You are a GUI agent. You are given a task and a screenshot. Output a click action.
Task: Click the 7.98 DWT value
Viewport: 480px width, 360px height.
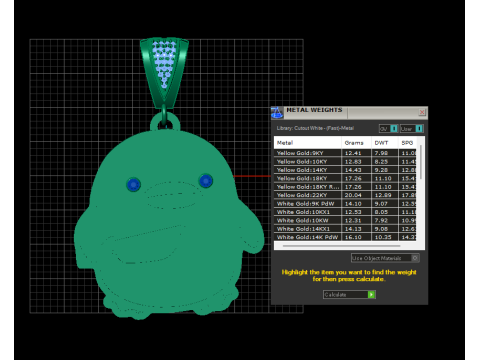(381, 153)
